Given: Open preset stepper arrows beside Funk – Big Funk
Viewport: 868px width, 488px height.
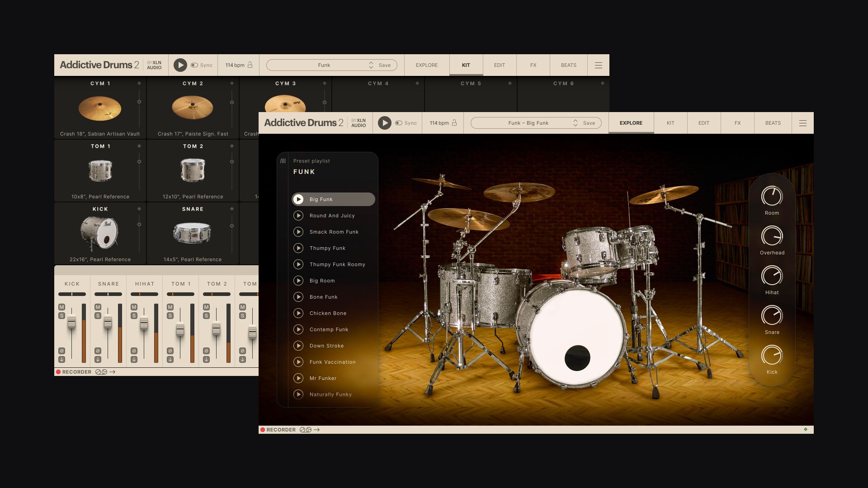Looking at the screenshot, I should tap(576, 123).
